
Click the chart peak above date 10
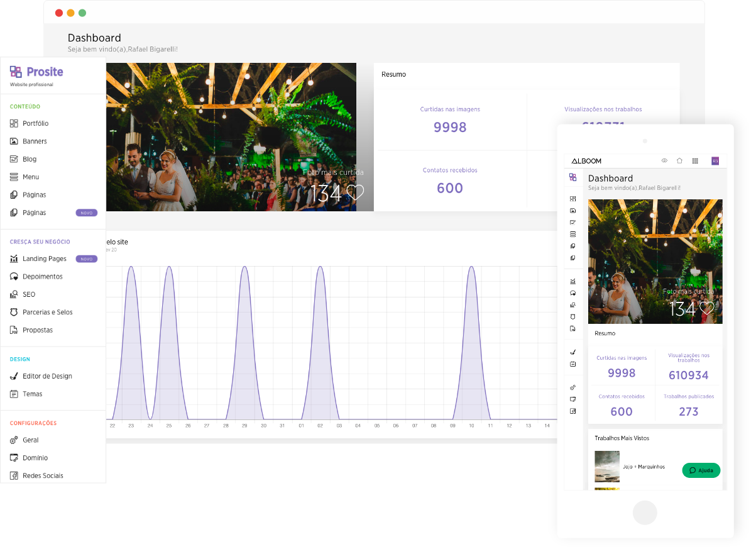click(471, 267)
